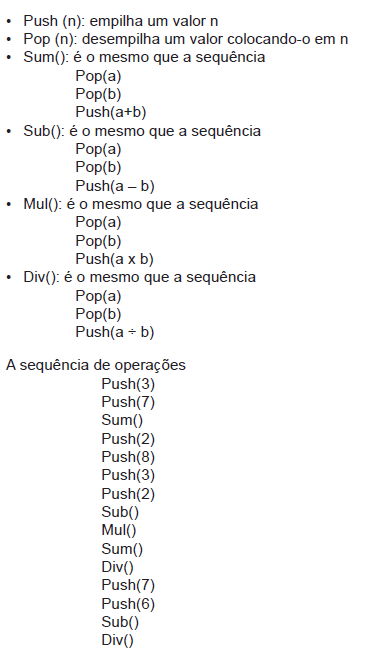Click the 'A sequência de operações' heading
Image resolution: width=374 pixels, height=660 pixels.
[x=95, y=365]
